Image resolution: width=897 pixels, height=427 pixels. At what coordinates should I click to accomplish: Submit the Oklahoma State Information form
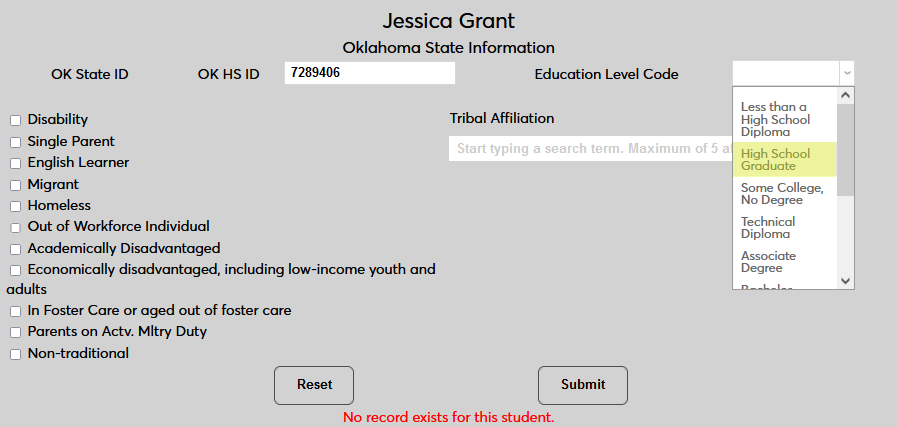583,385
